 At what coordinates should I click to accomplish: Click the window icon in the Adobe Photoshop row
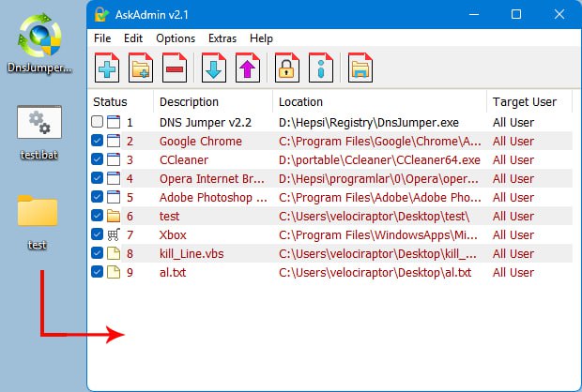coord(114,197)
